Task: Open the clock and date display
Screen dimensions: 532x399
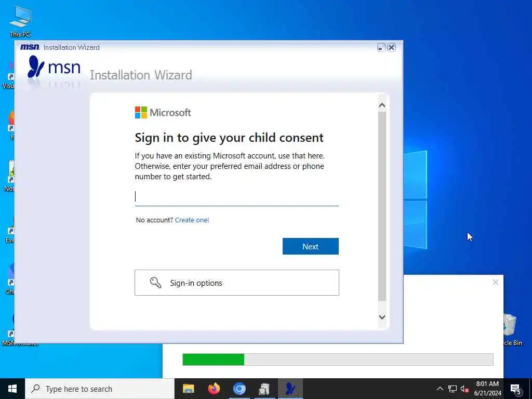Action: (487, 389)
